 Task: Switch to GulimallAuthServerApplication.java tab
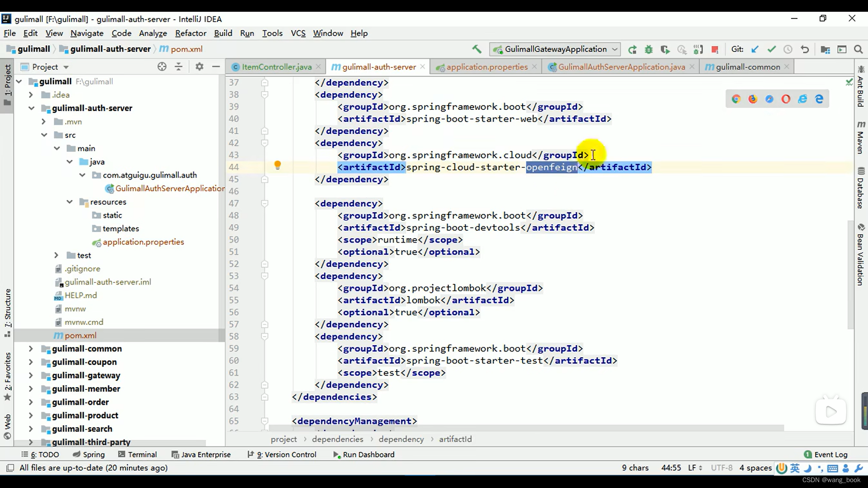click(x=622, y=67)
